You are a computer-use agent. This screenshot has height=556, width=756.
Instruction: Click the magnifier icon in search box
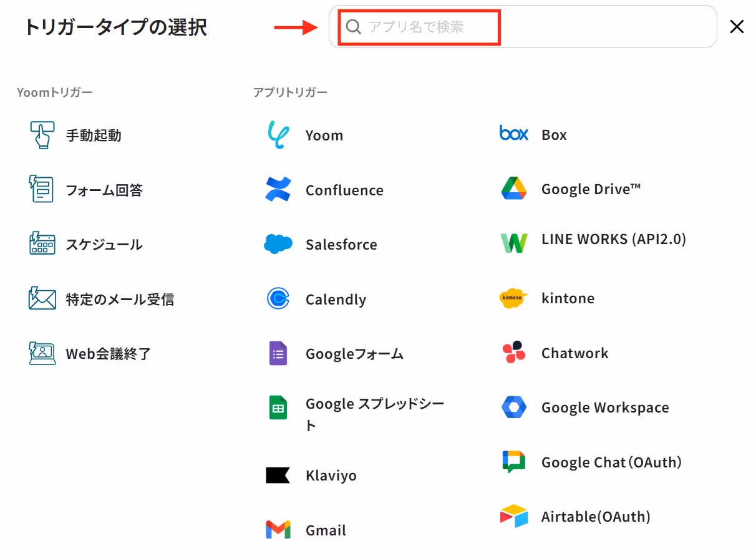[x=354, y=27]
